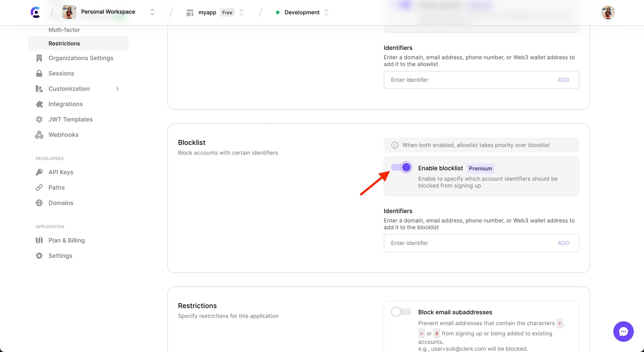The height and width of the screenshot is (352, 644).
Task: Click ADD button for allowlist identifiers
Action: click(563, 80)
